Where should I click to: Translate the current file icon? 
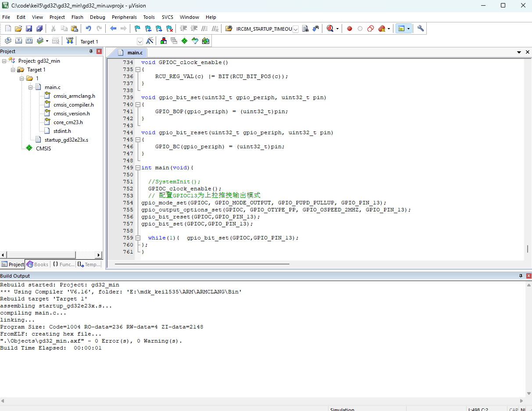click(x=8, y=41)
